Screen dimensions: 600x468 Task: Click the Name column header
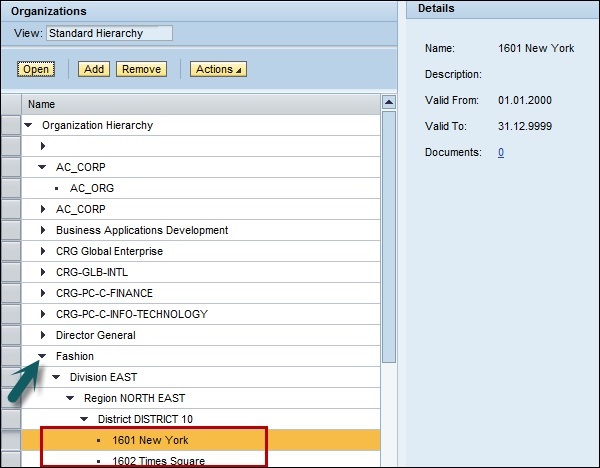pyautogui.click(x=42, y=104)
